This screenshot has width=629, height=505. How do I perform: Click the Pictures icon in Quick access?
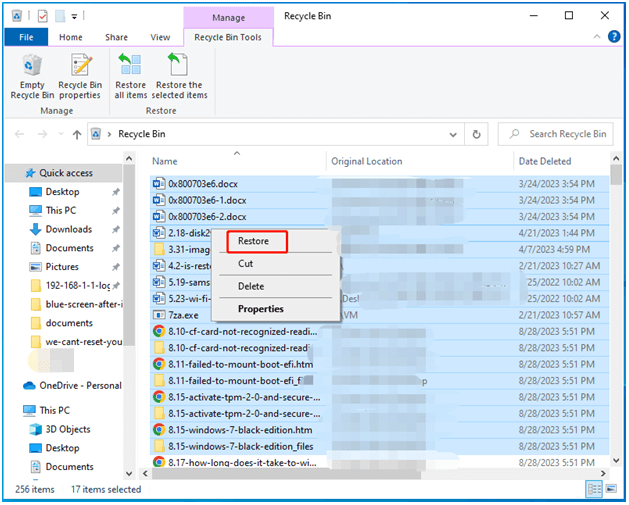pos(35,267)
